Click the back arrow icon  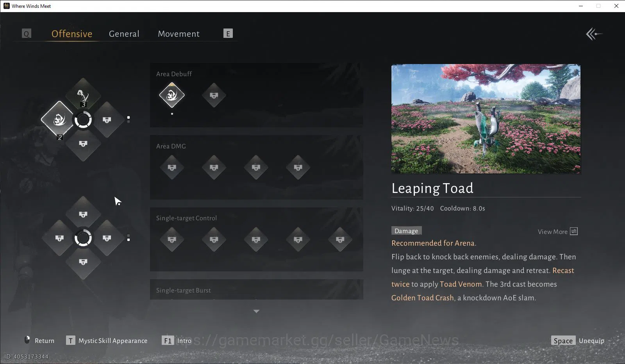pos(594,34)
